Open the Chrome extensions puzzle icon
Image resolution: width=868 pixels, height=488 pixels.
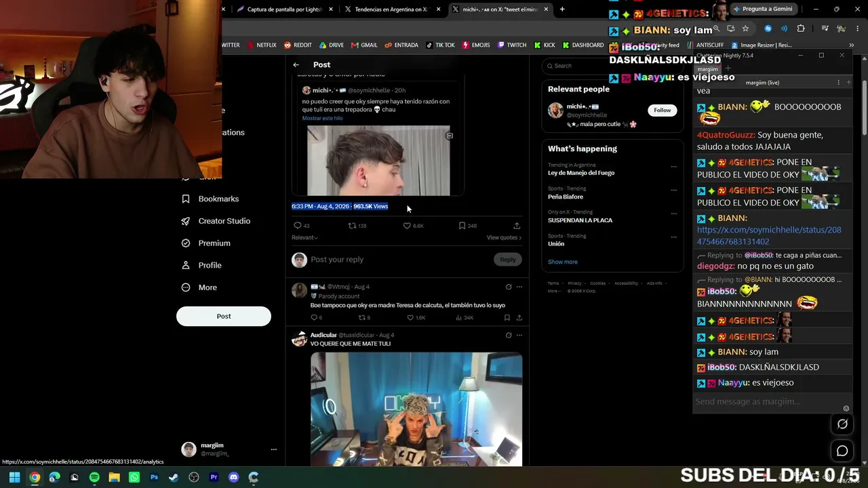pos(801,28)
